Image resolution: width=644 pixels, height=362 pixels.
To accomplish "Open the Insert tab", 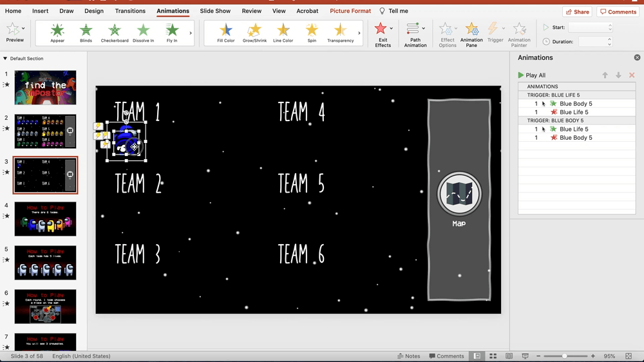I will pyautogui.click(x=40, y=11).
